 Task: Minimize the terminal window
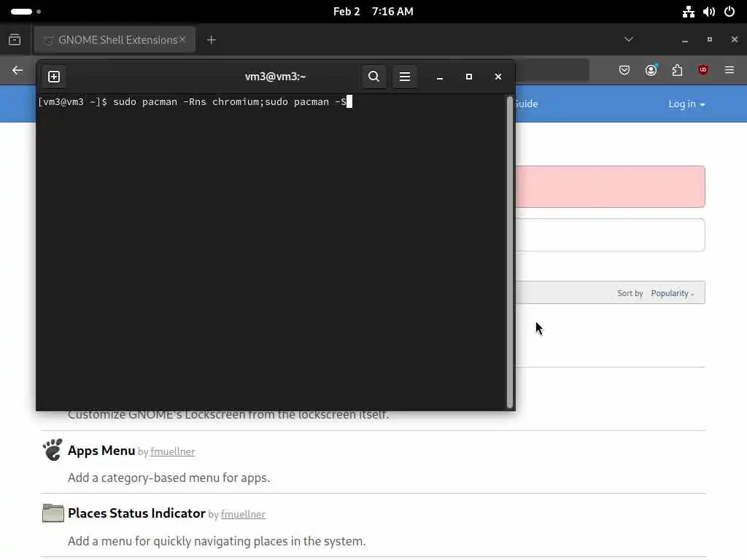pos(440,77)
